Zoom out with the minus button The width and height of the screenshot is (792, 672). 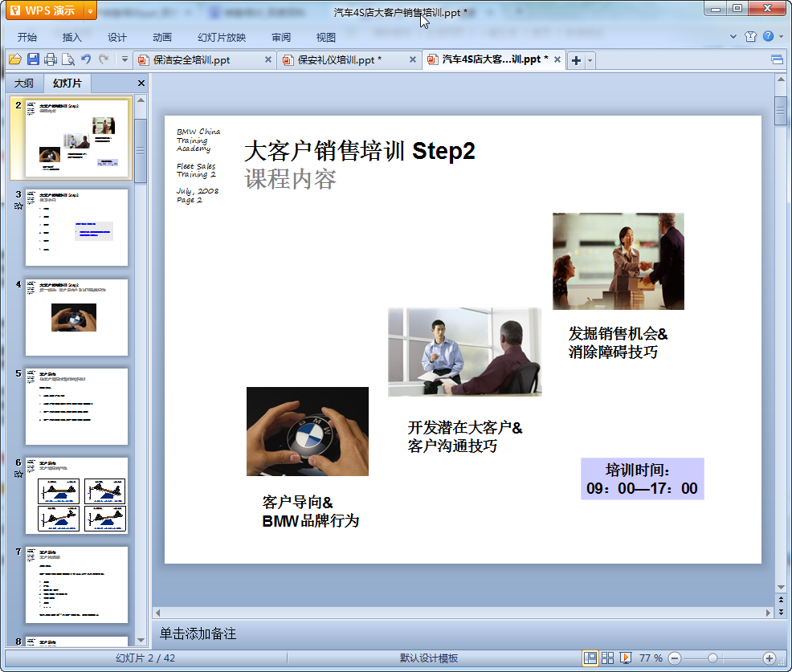(x=675, y=658)
